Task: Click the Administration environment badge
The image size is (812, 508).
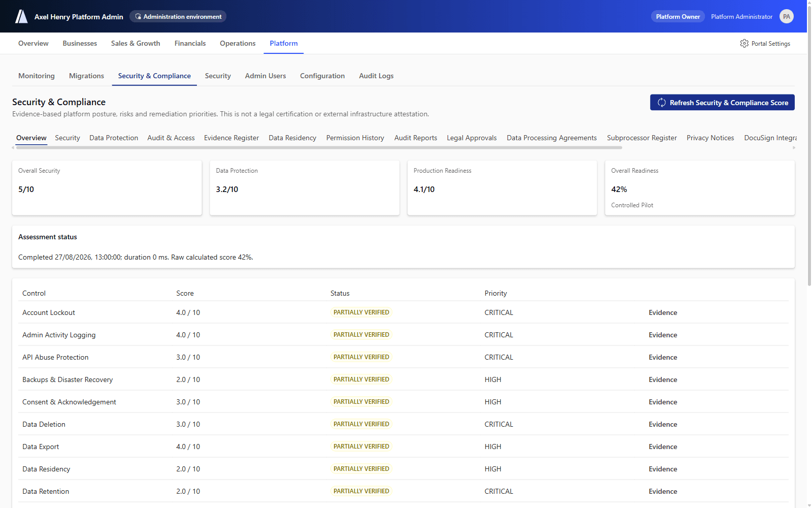Action: pos(178,17)
